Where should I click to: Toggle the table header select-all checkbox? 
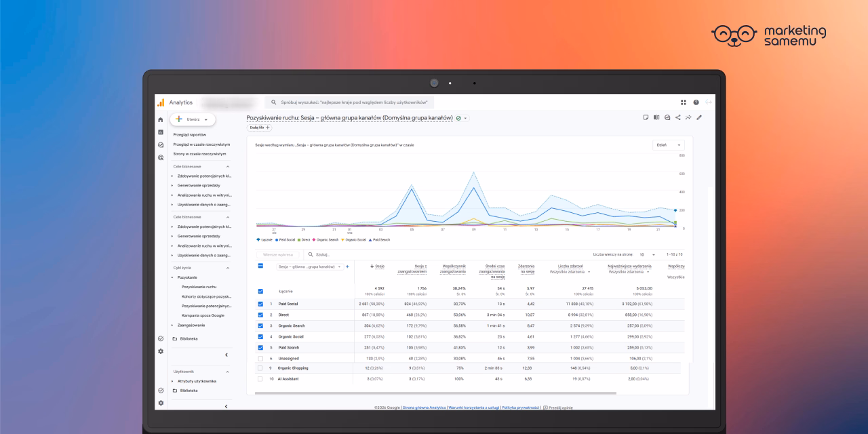tap(260, 266)
